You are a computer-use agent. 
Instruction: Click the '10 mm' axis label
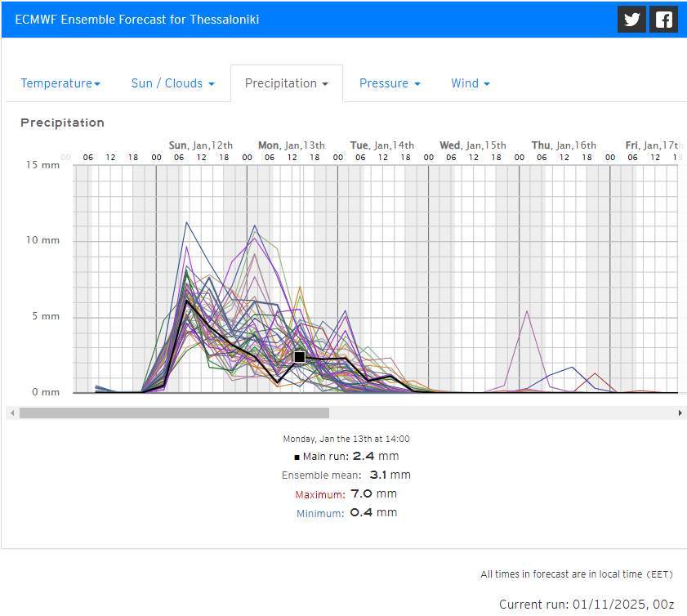click(42, 240)
